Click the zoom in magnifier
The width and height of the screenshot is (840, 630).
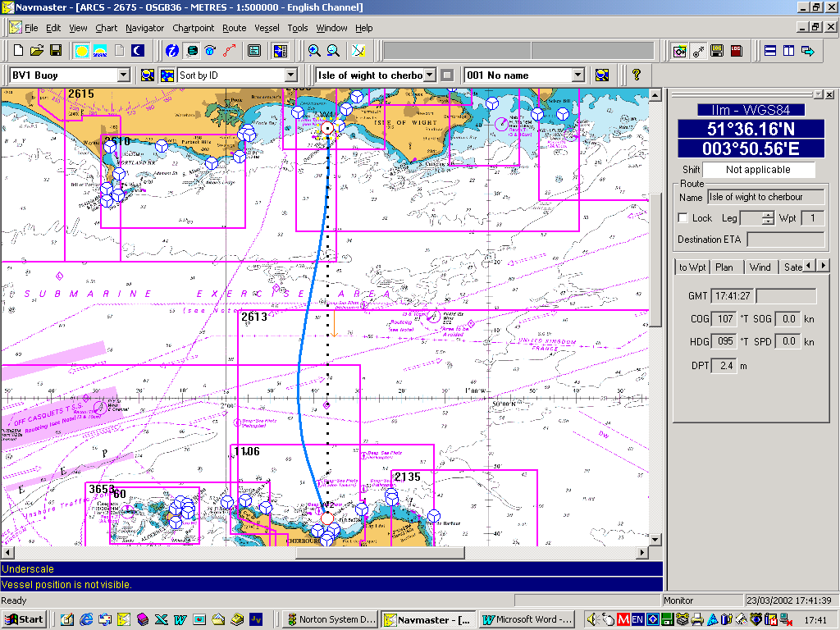[314, 51]
